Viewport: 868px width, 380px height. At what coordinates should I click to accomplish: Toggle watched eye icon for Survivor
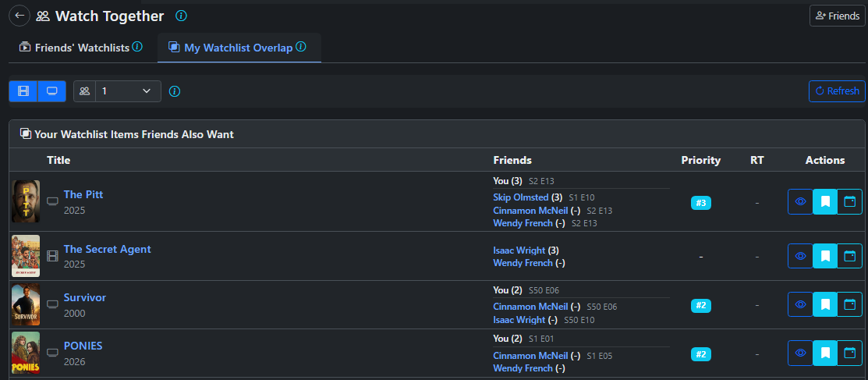(800, 304)
